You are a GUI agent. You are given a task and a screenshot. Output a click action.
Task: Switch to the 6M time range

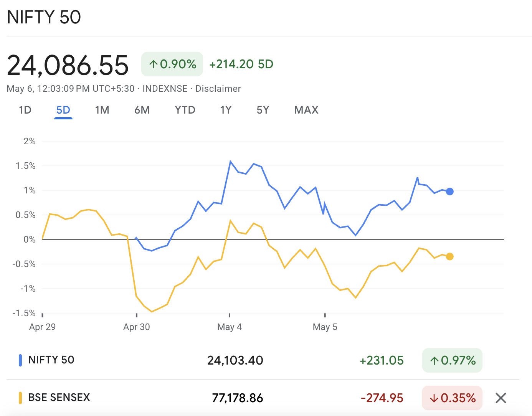[142, 110]
